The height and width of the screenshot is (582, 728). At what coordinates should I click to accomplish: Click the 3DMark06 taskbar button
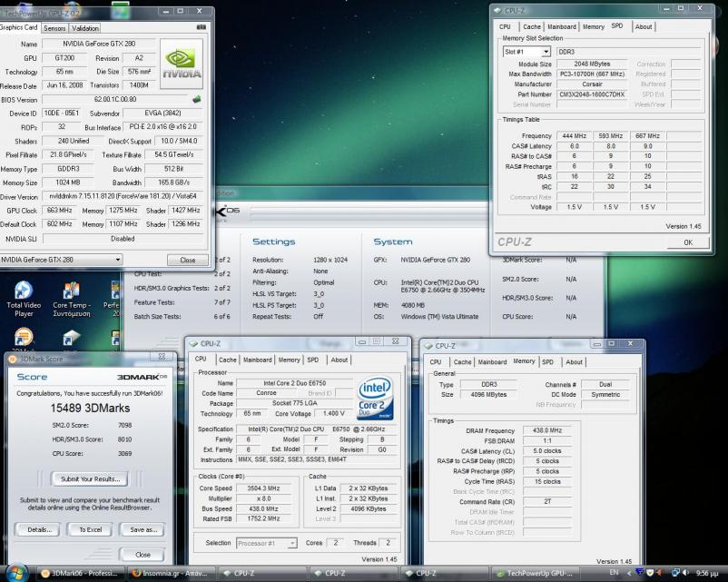(79, 573)
